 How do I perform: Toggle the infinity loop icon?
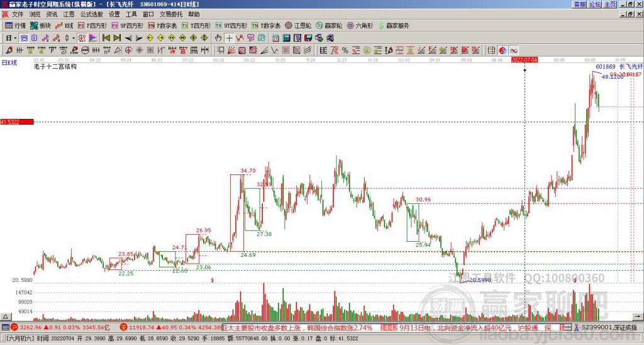point(513,50)
